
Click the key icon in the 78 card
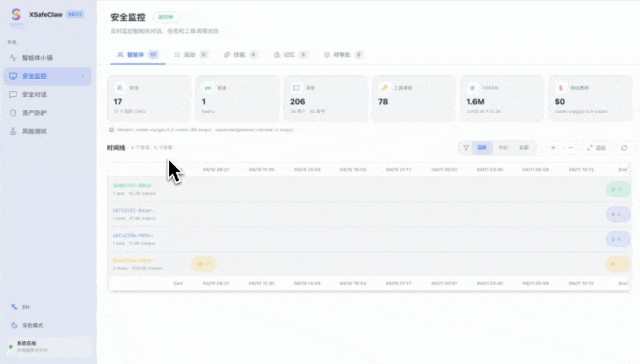(x=384, y=88)
